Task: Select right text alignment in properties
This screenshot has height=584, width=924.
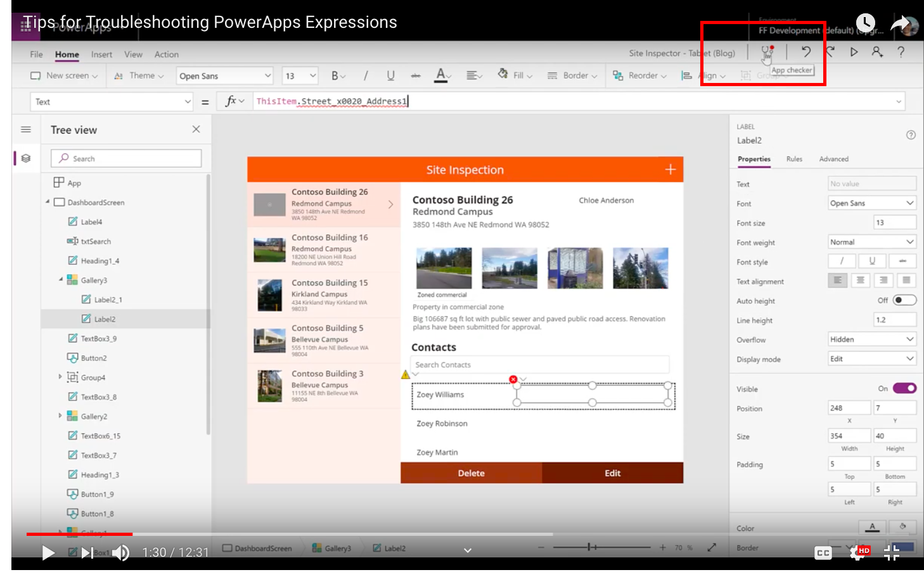Action: click(883, 281)
